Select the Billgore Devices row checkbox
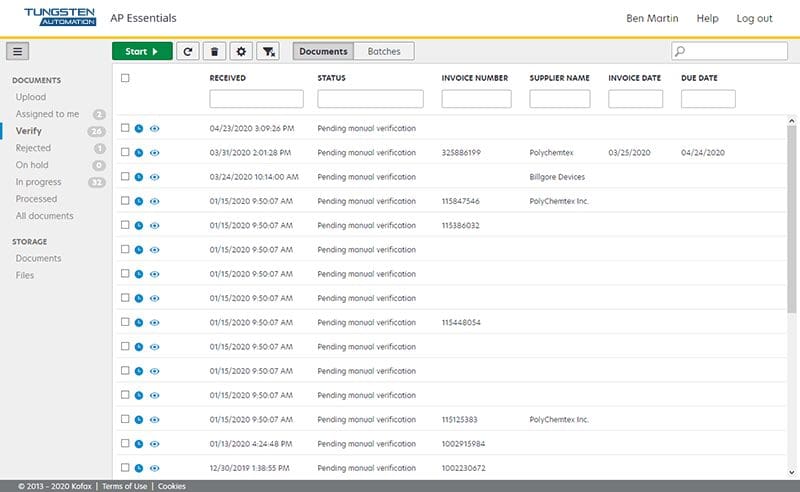This screenshot has height=492, width=800. 125,176
